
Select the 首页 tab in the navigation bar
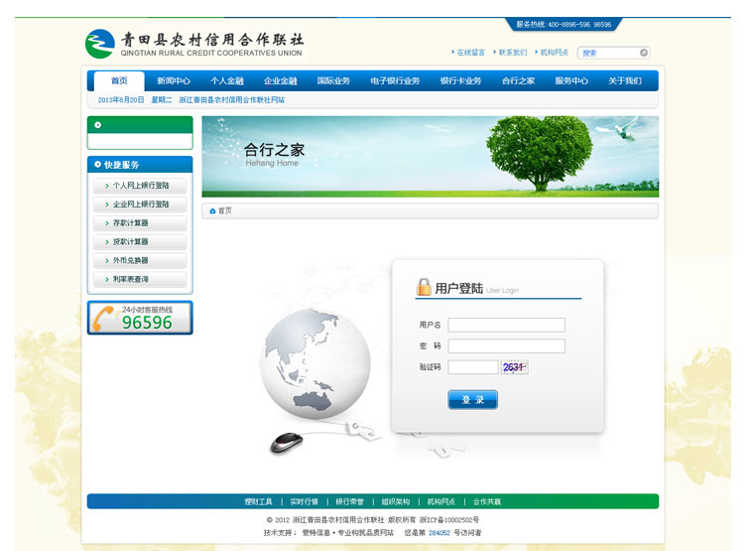pyautogui.click(x=119, y=81)
